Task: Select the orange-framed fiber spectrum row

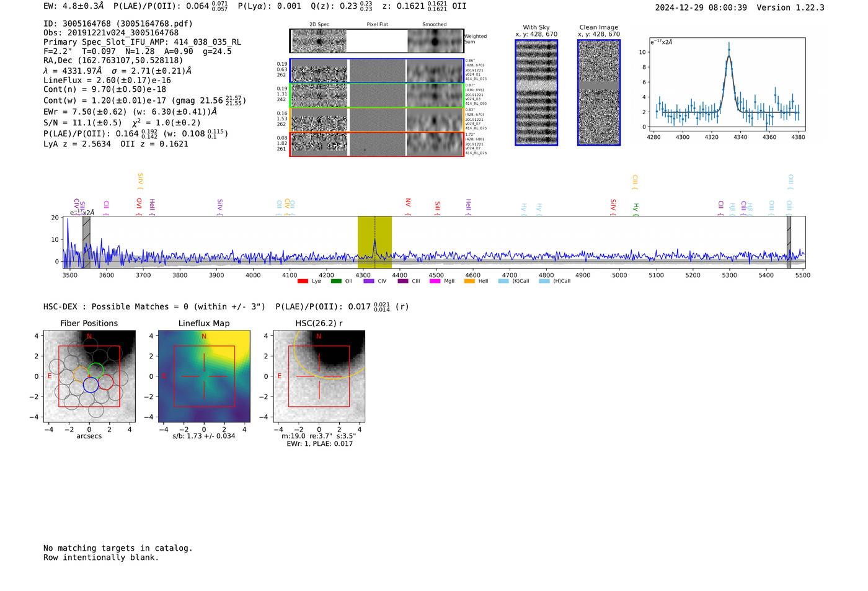Action: (x=377, y=120)
